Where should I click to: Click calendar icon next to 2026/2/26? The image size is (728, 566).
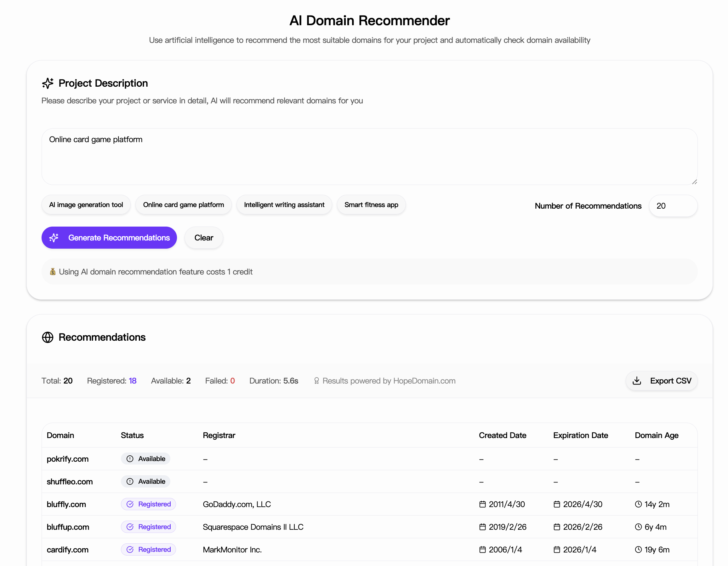click(557, 527)
